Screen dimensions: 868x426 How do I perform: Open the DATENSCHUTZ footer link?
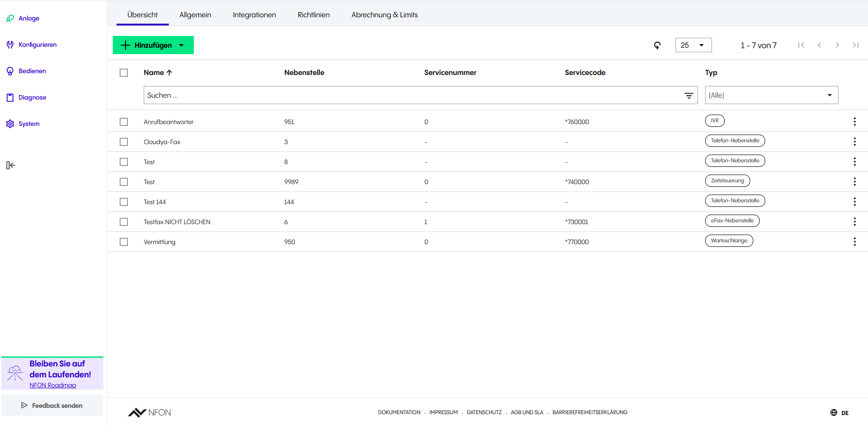click(x=484, y=412)
